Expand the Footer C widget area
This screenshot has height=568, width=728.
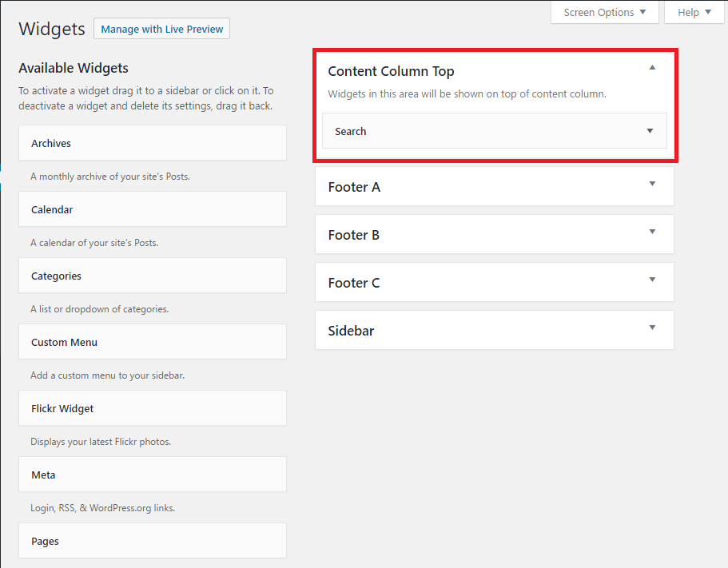point(652,280)
